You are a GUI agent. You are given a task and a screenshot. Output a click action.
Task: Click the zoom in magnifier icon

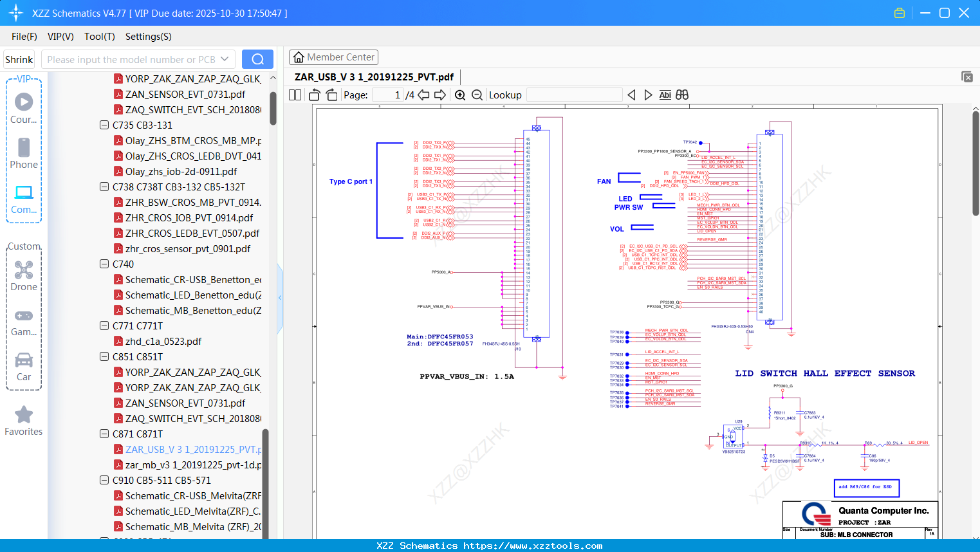460,95
